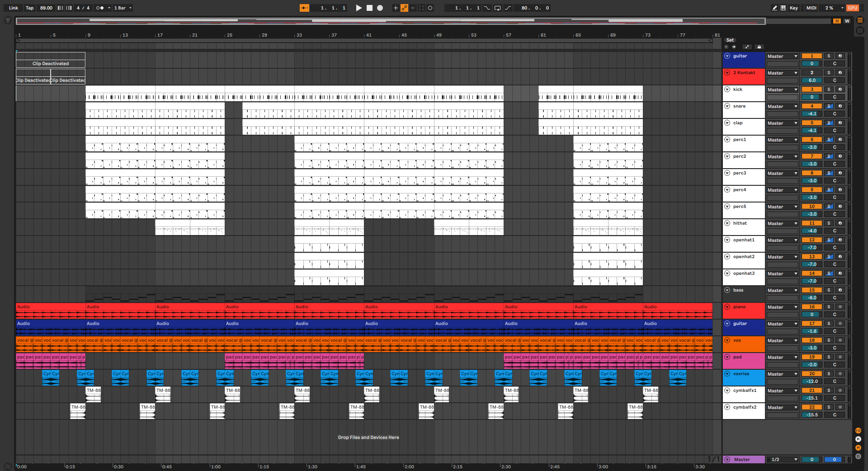
Task: Click the Link button
Action: click(14, 8)
